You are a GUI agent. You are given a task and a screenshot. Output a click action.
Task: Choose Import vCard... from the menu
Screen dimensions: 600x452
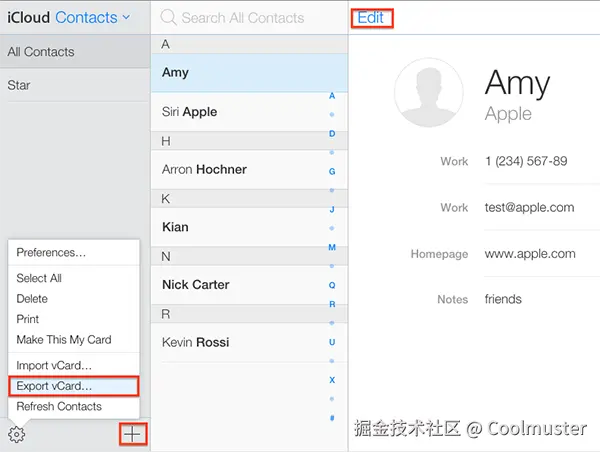click(x=74, y=366)
